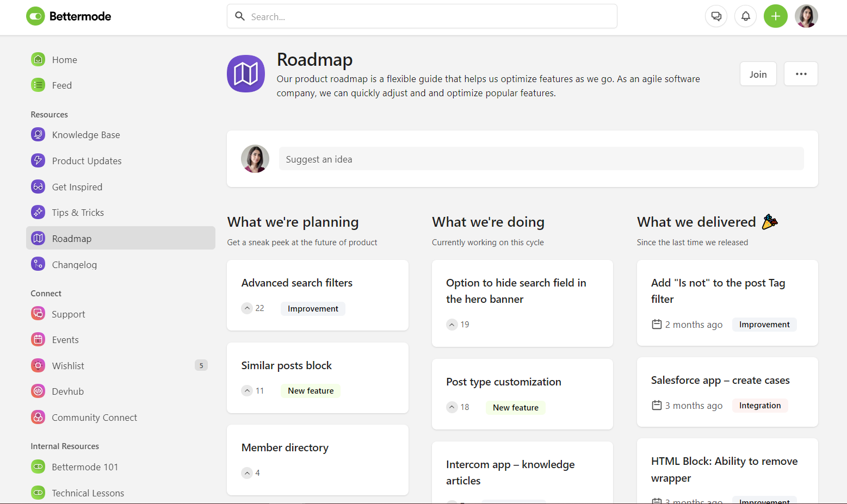Open the notifications bell

click(745, 16)
